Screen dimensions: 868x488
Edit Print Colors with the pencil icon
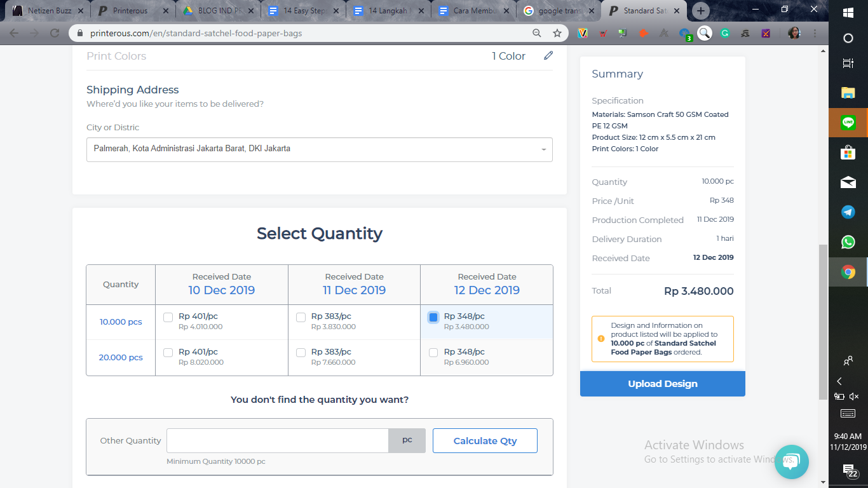pyautogui.click(x=548, y=56)
